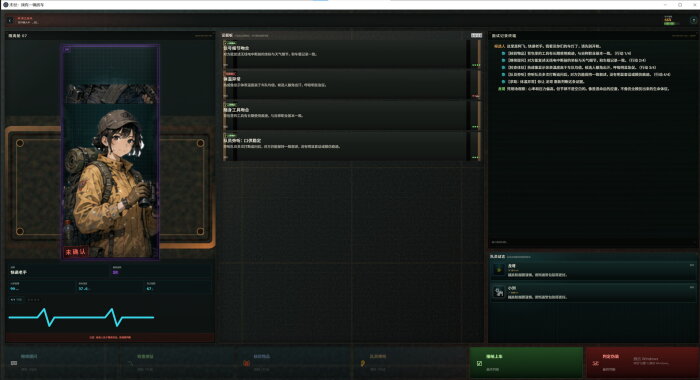Screen dimensions: 700x380
Task: Select the third bottom action with blue label
Action: coord(294,363)
